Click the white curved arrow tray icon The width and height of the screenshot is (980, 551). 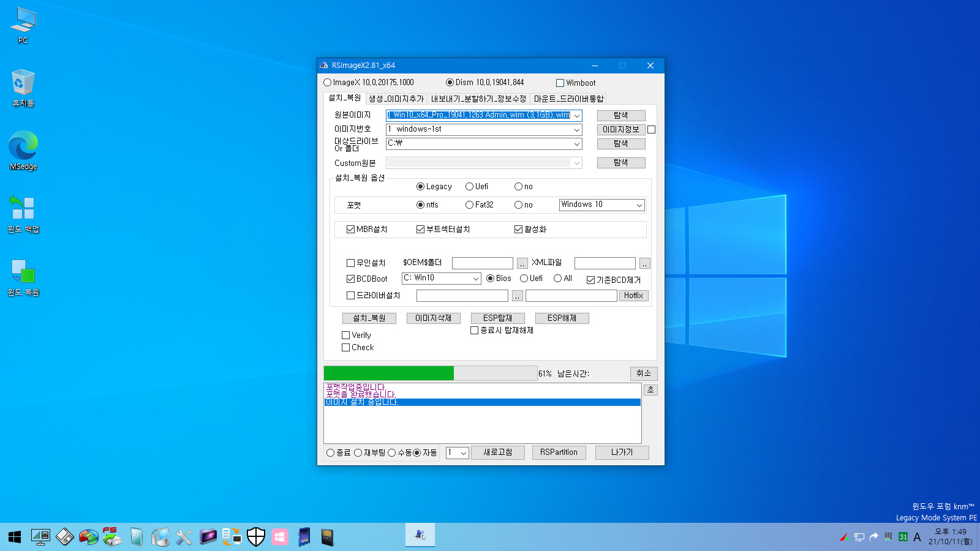click(x=874, y=537)
